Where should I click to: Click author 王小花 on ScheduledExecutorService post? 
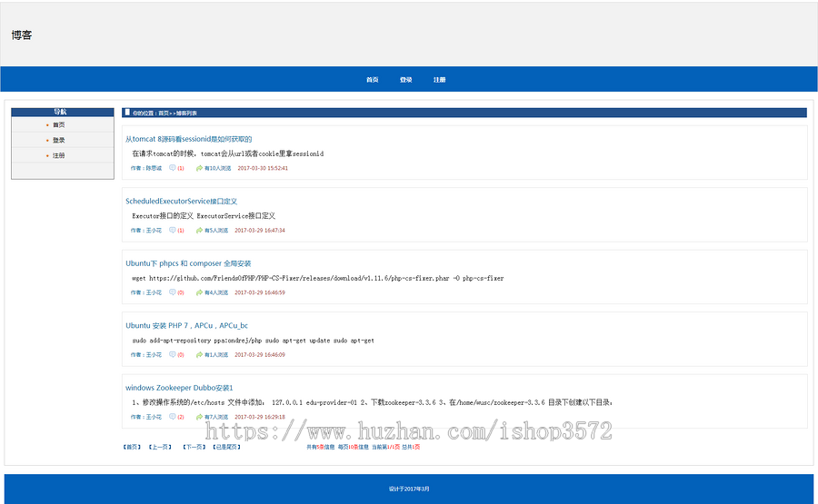(x=154, y=230)
